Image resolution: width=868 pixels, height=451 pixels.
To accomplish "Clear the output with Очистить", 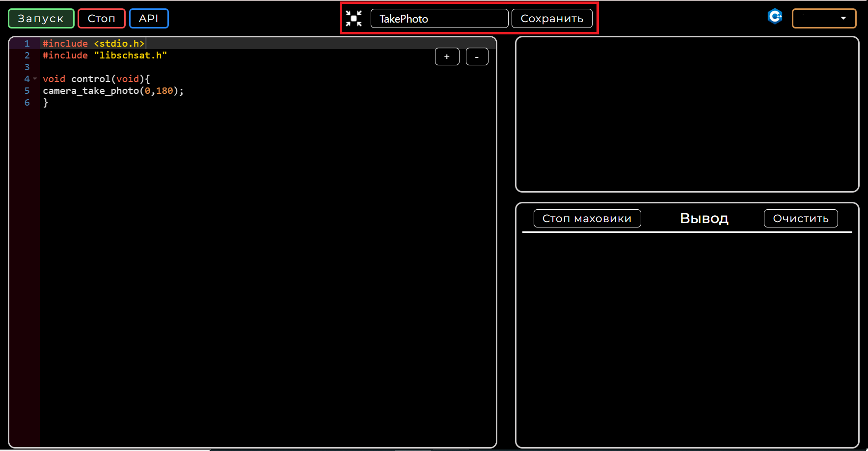I will (x=800, y=218).
